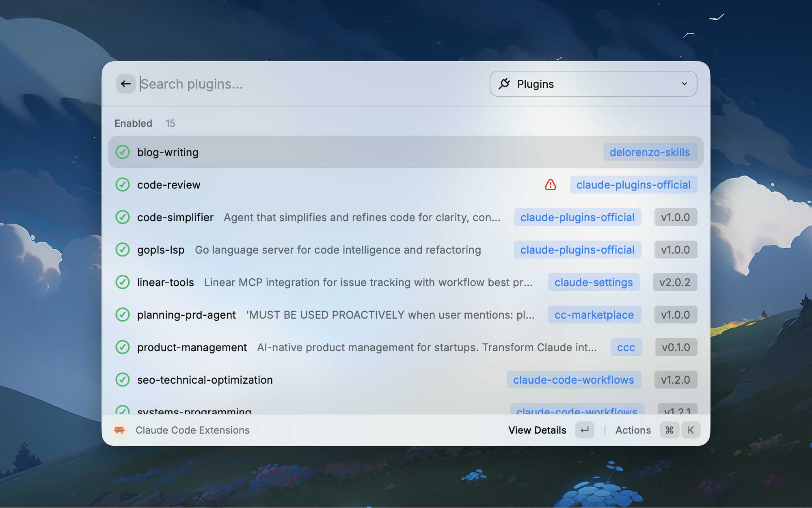Screen dimensions: 812x508
Task: Click the green checkmark beside blog-writing
Action: (122, 152)
